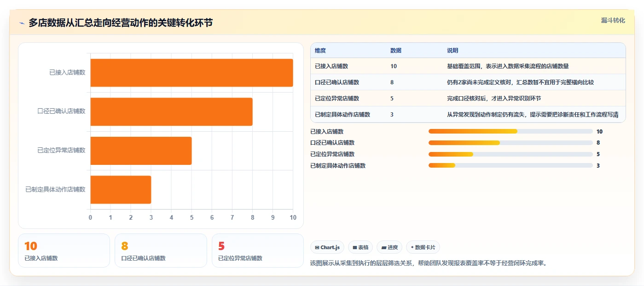Click the 漏斗转化 tag label
Screen dimensions: 644x286
613,20
